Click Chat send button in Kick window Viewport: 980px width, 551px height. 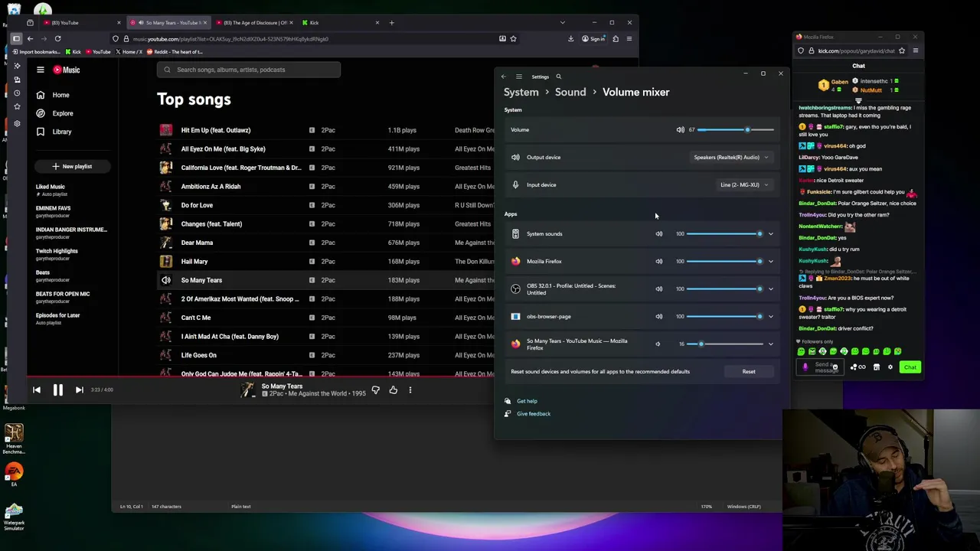pyautogui.click(x=910, y=367)
